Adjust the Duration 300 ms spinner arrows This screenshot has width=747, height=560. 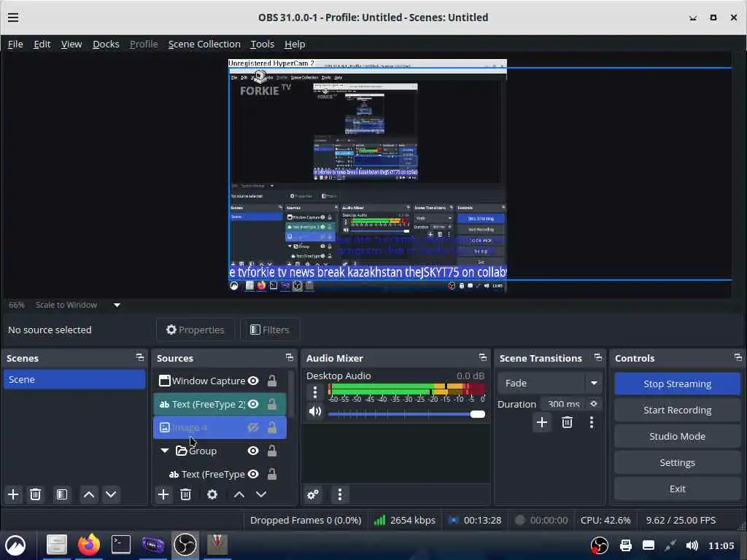[594, 404]
